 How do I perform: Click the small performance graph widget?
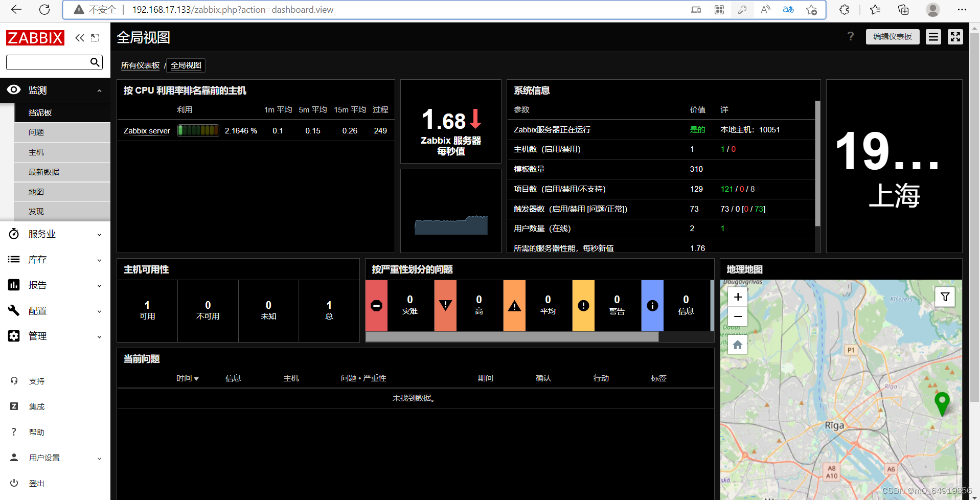tap(451, 211)
